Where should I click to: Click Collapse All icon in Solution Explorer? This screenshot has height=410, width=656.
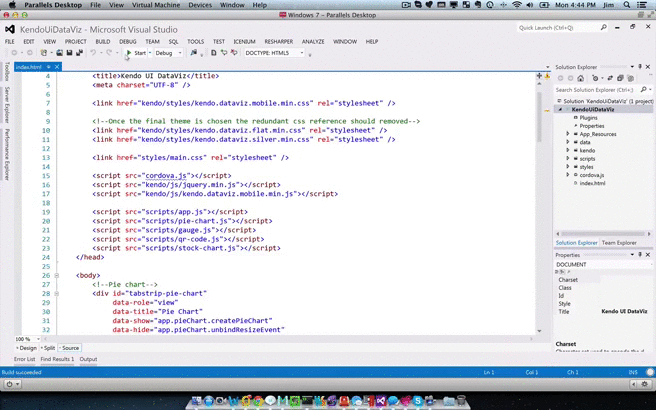[620, 78]
